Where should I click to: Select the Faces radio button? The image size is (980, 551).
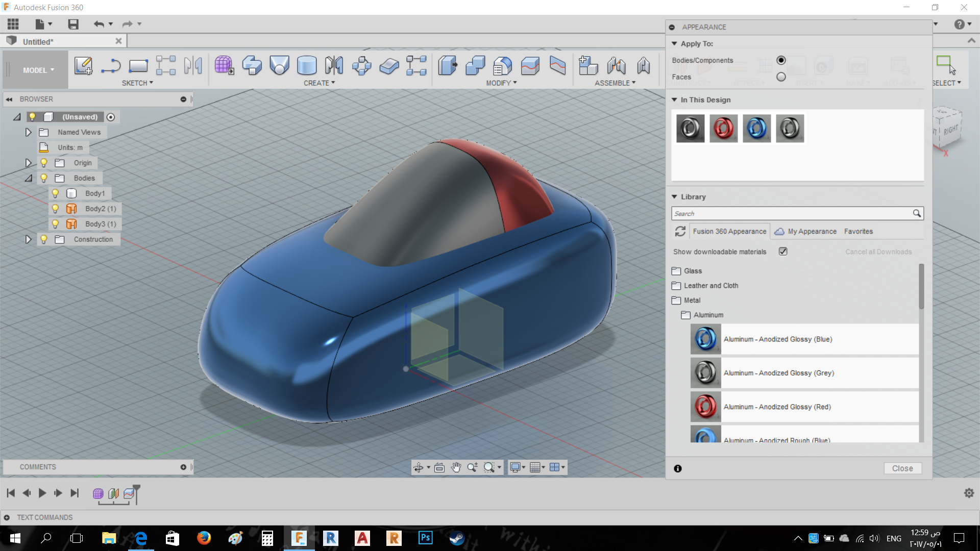[781, 77]
